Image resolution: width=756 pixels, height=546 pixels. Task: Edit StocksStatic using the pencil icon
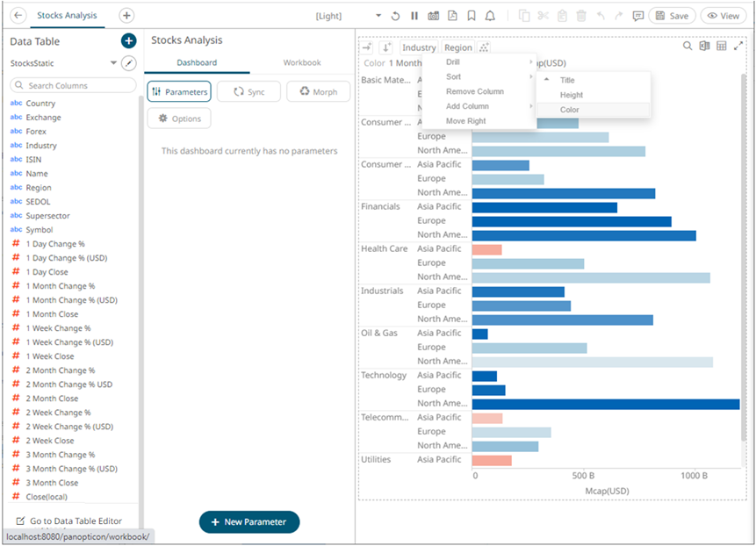click(x=129, y=63)
